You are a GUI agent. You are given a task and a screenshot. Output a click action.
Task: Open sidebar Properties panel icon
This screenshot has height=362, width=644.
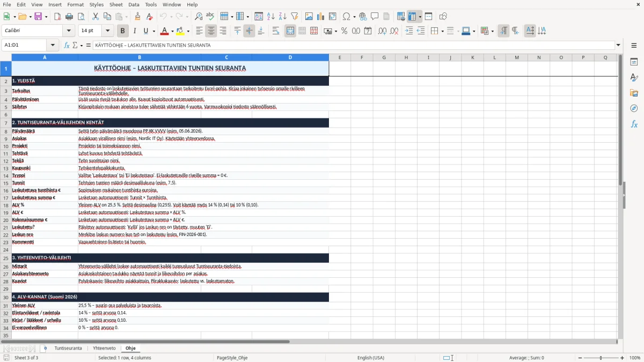coord(634,62)
